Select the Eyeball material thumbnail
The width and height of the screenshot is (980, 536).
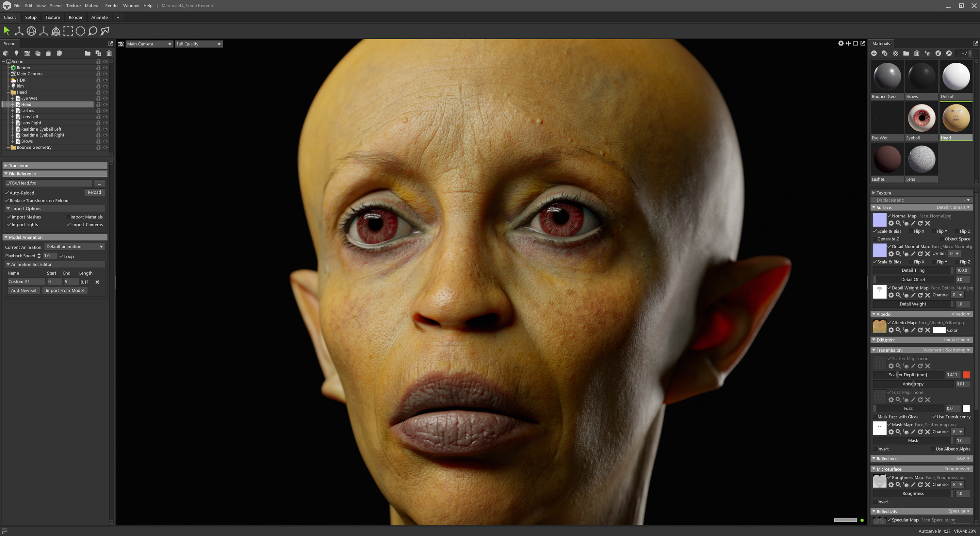click(x=921, y=118)
